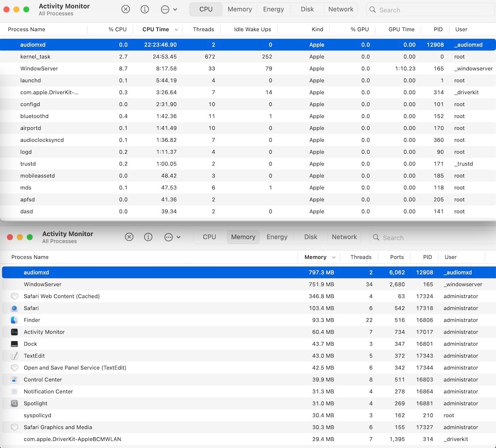The image size is (496, 448).
Task: Select the mobileassetd process row
Action: [x=248, y=176]
